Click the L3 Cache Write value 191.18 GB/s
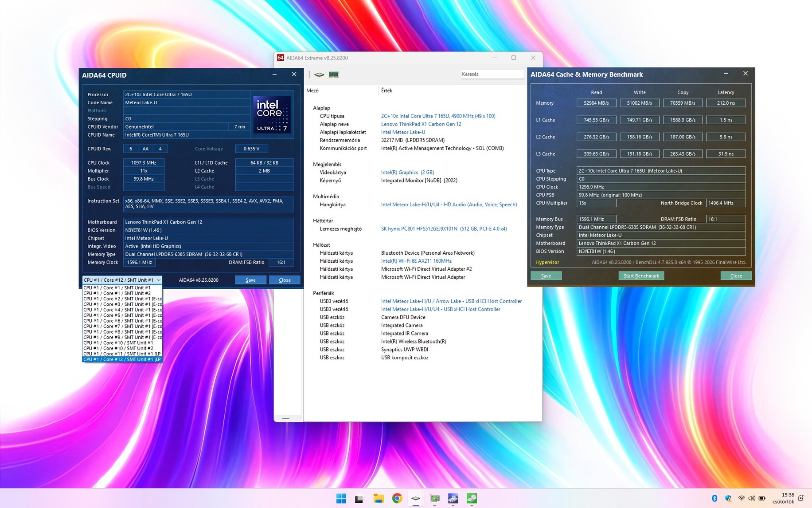 [x=639, y=154]
